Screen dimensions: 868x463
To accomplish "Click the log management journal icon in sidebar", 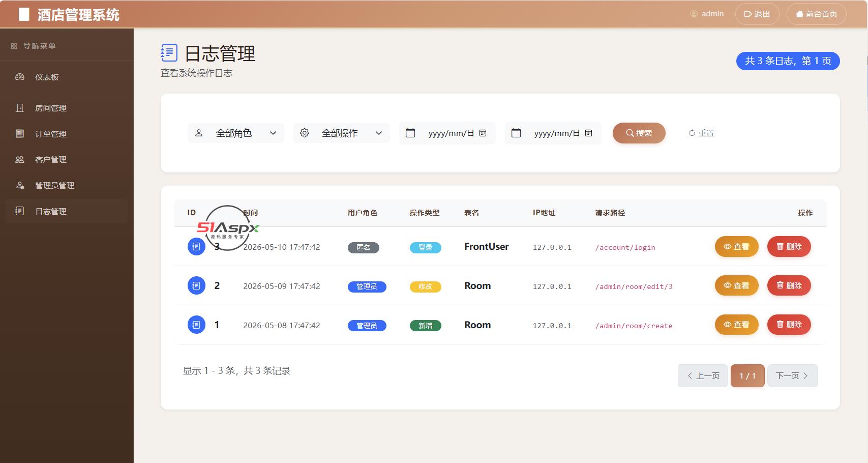I will click(x=20, y=211).
